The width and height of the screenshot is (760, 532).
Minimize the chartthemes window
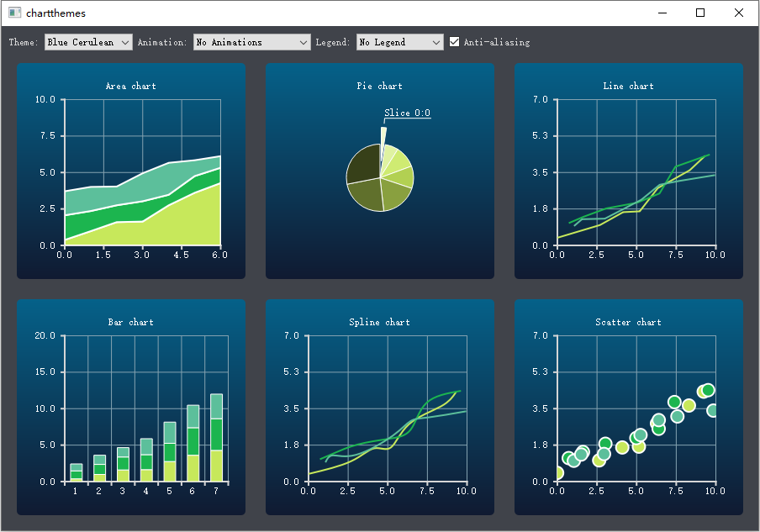[x=662, y=13]
